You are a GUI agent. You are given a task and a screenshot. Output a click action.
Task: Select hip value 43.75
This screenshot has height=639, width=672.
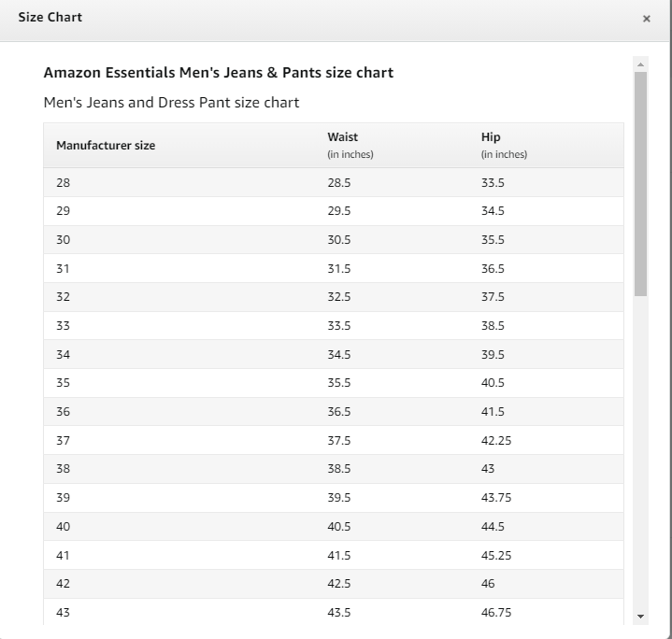(496, 497)
